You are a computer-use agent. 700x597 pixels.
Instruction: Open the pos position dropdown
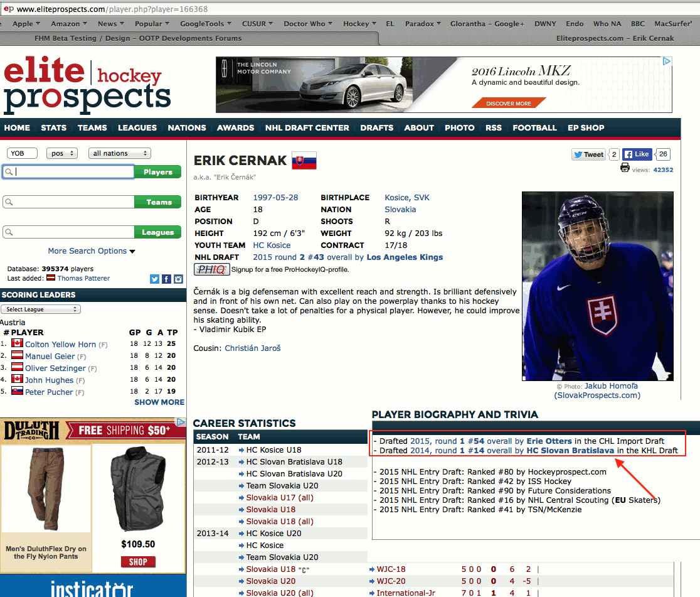pyautogui.click(x=62, y=153)
